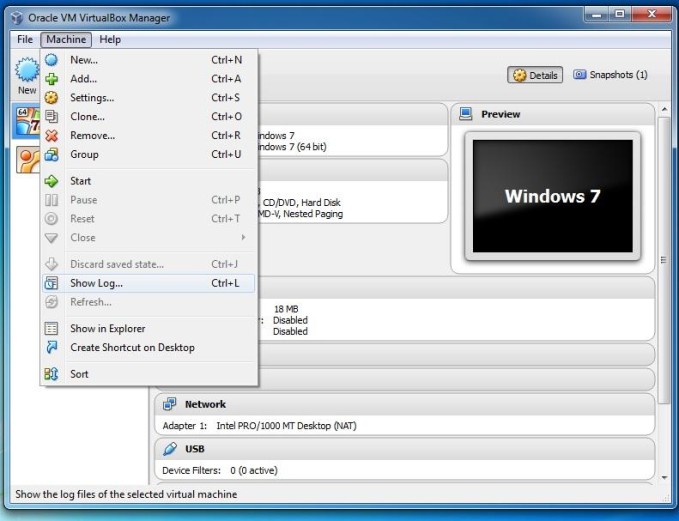This screenshot has width=679, height=521.
Task: Choose Group menu entry
Action: [148, 155]
